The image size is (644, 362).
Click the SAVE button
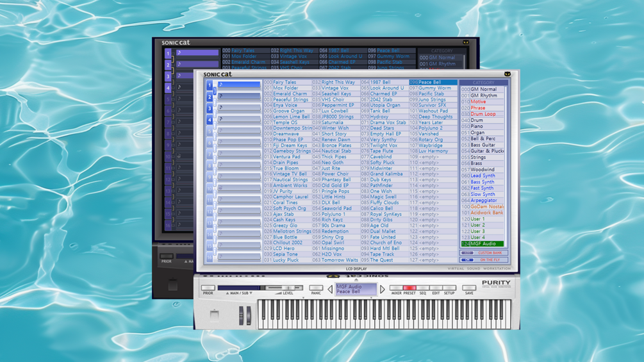(469, 288)
